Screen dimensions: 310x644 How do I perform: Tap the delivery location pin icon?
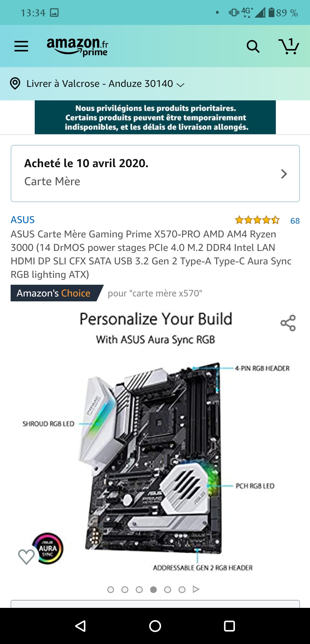(15, 83)
